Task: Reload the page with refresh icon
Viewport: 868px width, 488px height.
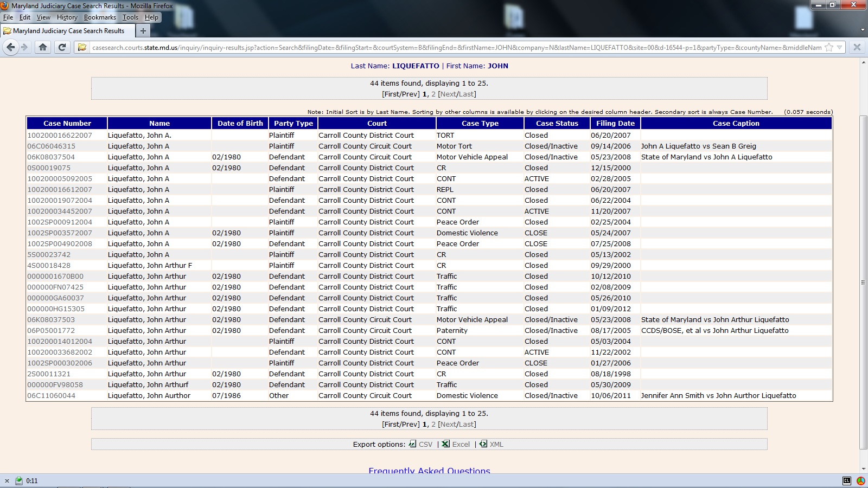Action: pyautogui.click(x=62, y=47)
